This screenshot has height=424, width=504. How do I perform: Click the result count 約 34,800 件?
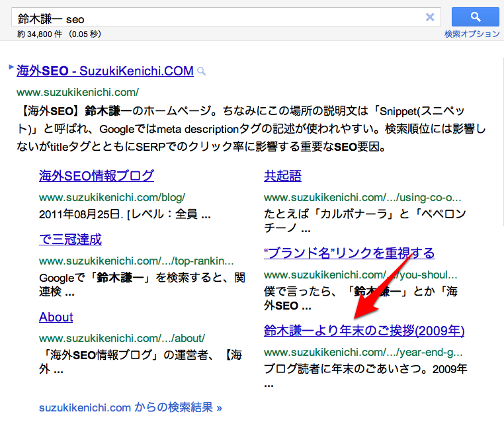40,34
